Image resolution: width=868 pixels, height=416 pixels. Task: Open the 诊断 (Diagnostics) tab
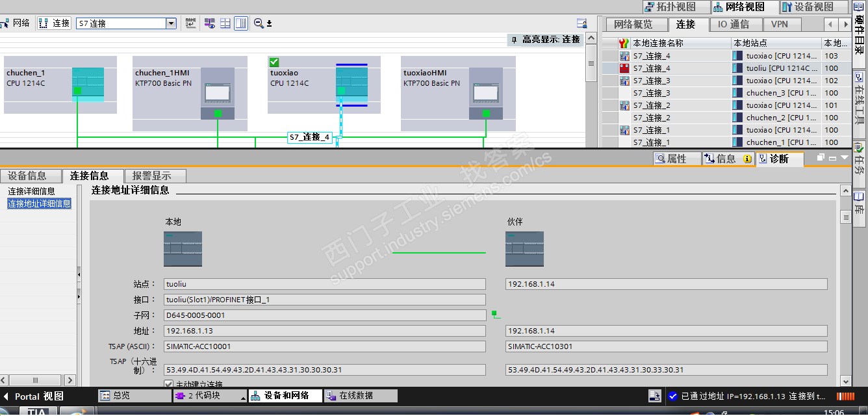click(x=780, y=159)
